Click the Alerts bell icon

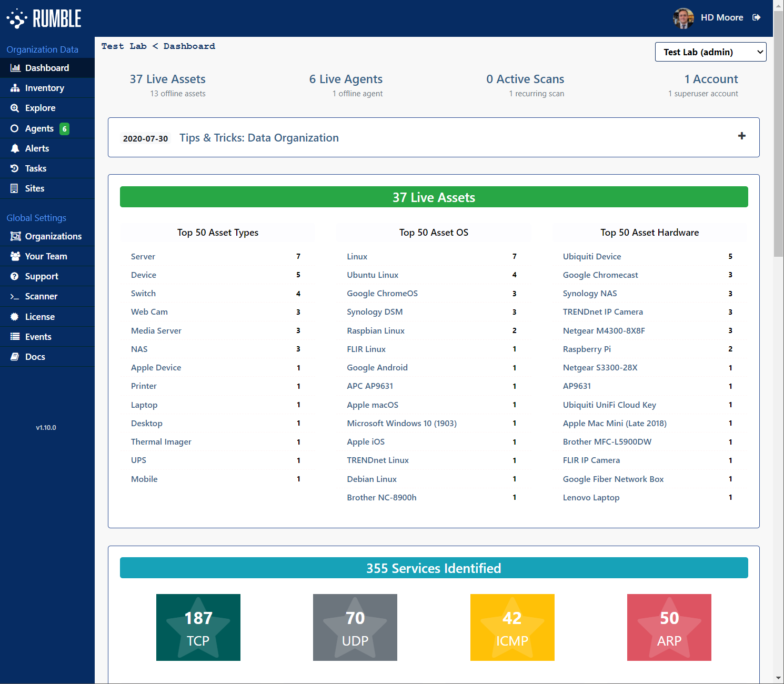[x=15, y=148]
